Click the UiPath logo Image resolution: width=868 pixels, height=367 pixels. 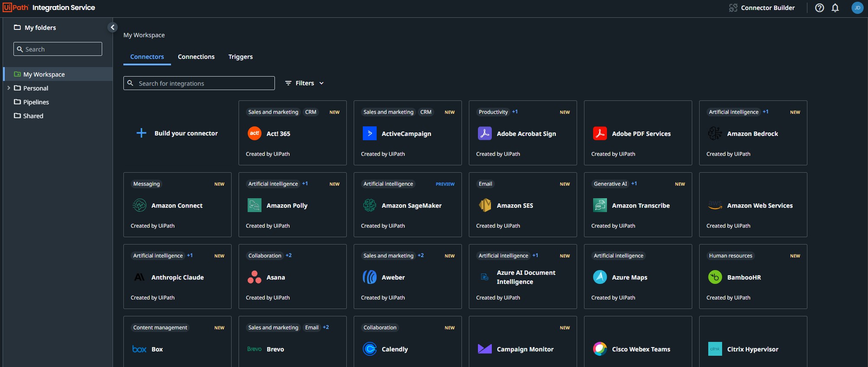point(16,7)
